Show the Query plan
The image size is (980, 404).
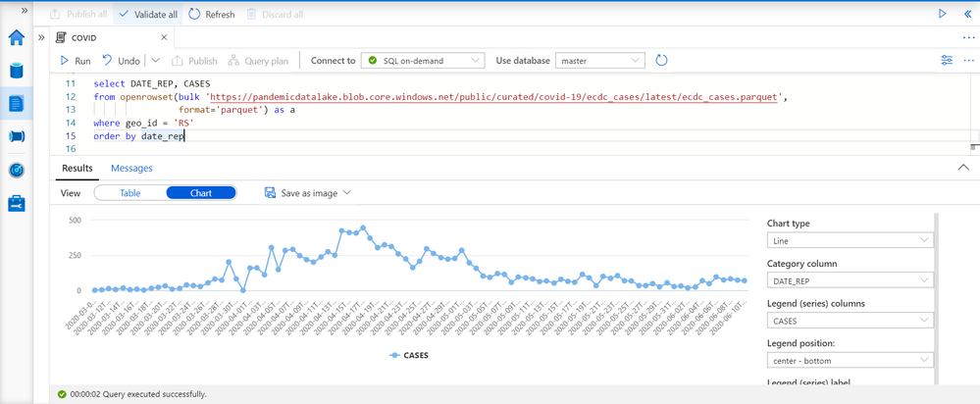(258, 61)
